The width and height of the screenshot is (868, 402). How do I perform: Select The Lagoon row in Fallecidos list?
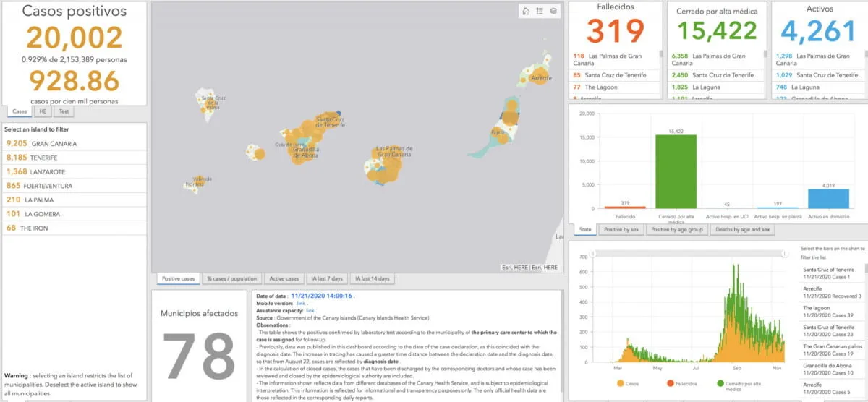click(x=615, y=87)
